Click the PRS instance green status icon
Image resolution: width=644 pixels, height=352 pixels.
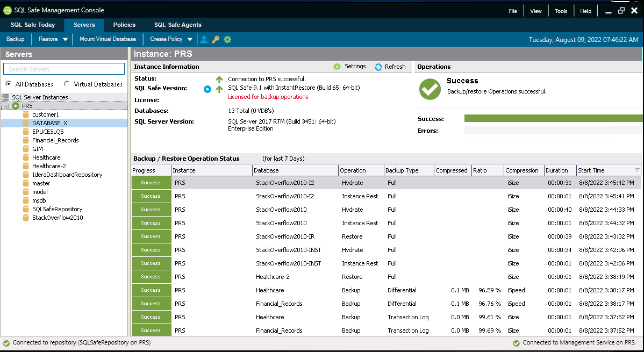[x=16, y=106]
